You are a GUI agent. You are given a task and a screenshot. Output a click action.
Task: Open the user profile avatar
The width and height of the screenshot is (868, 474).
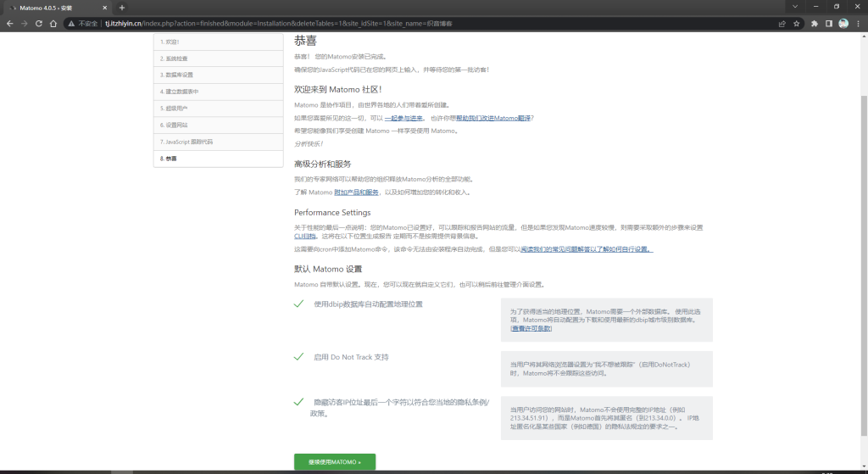point(843,23)
